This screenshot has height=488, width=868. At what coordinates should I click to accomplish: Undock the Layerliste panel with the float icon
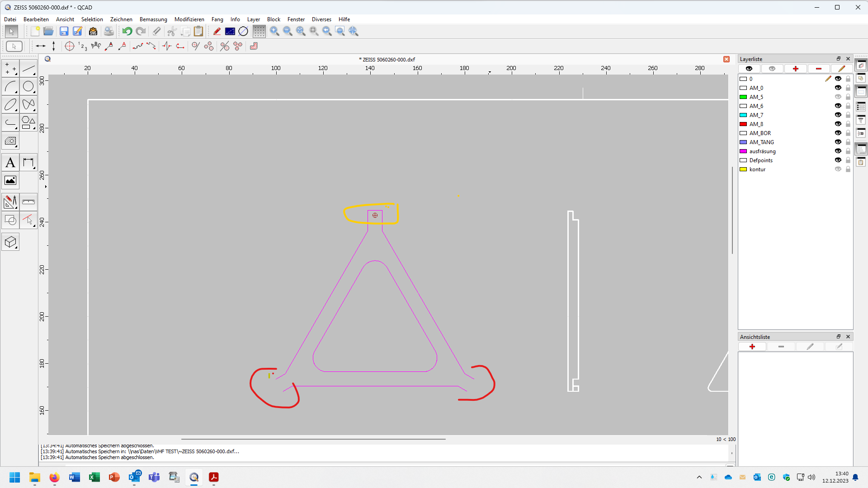pos(838,59)
